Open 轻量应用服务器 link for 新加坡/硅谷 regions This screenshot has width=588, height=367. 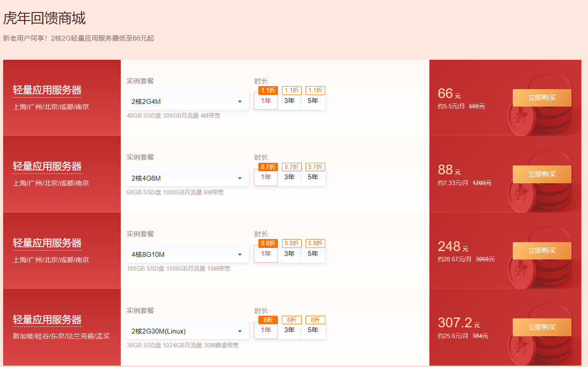(x=47, y=320)
